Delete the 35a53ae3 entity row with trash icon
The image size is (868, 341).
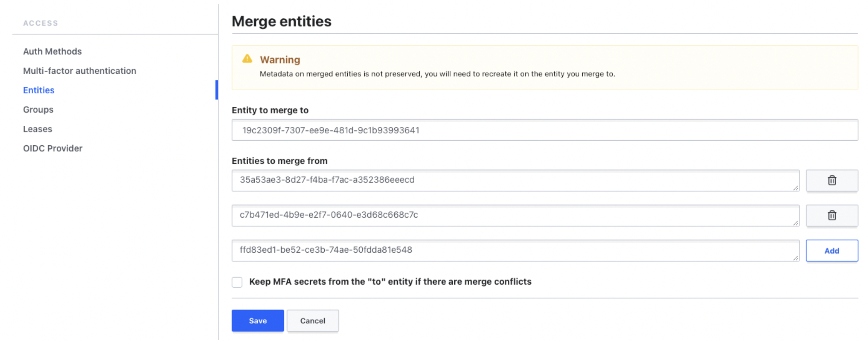pyautogui.click(x=831, y=180)
